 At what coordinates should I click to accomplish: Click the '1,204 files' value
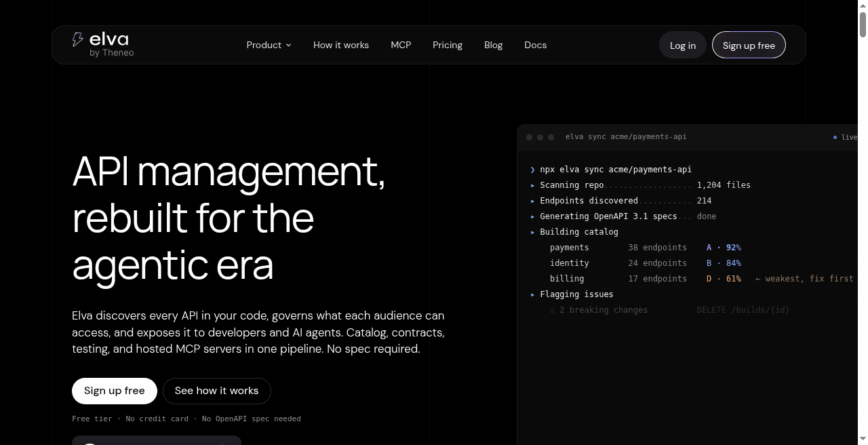tap(724, 185)
